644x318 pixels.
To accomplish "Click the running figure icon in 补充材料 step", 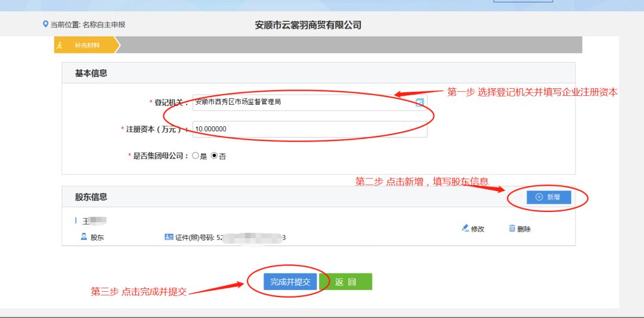I will tap(60, 45).
